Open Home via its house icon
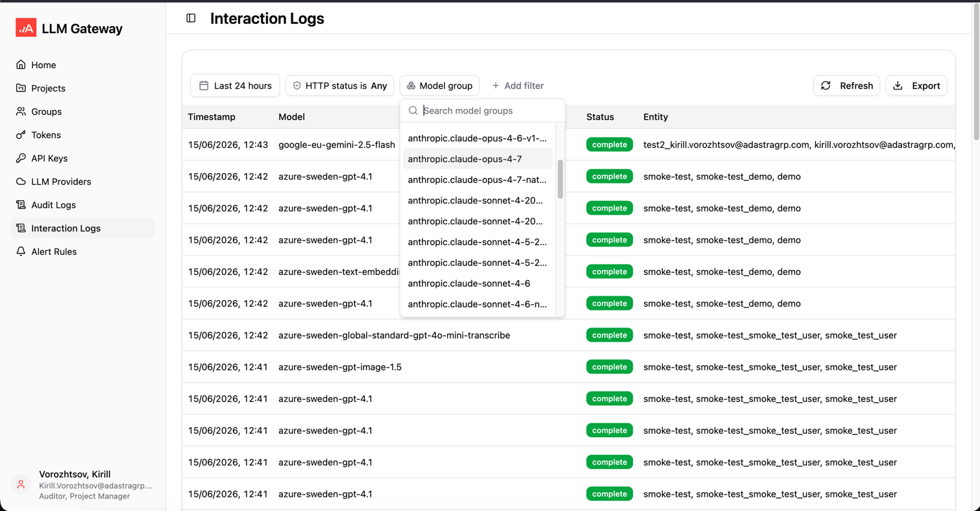Screen dimensions: 980x511 21,65
